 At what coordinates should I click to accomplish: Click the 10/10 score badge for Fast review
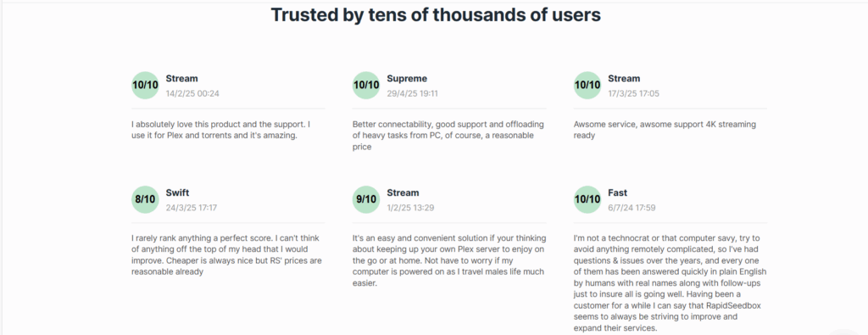click(587, 199)
